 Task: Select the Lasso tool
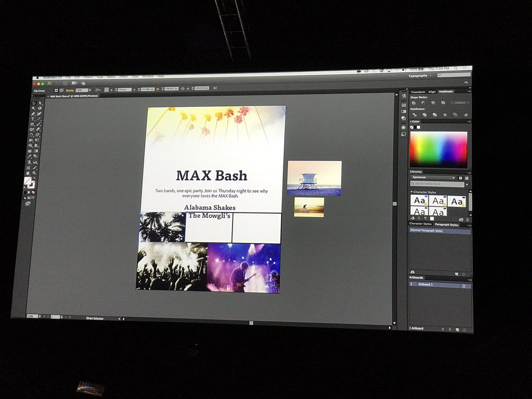39,108
